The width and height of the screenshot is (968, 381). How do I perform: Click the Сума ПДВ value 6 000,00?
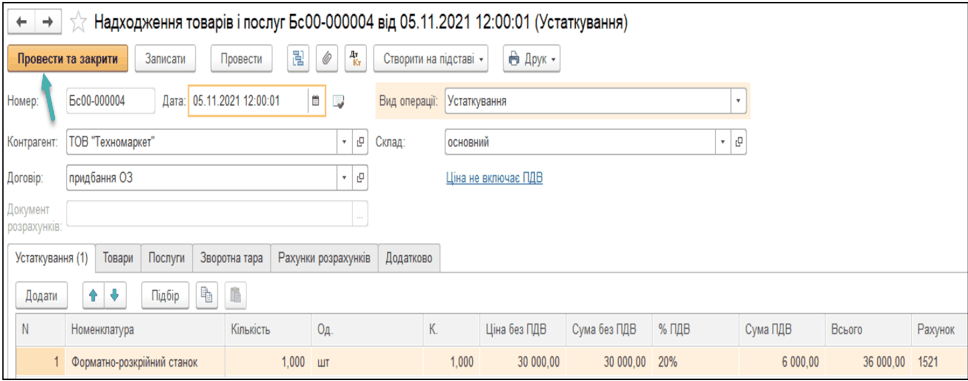782,362
